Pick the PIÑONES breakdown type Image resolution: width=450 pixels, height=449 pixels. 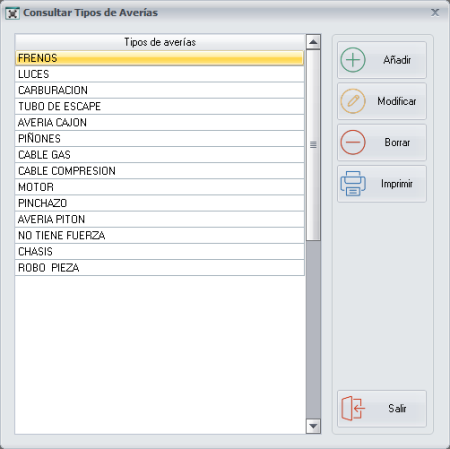pyautogui.click(x=159, y=139)
